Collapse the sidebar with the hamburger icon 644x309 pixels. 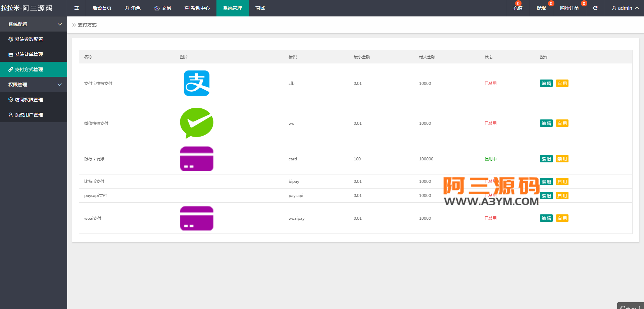(77, 8)
